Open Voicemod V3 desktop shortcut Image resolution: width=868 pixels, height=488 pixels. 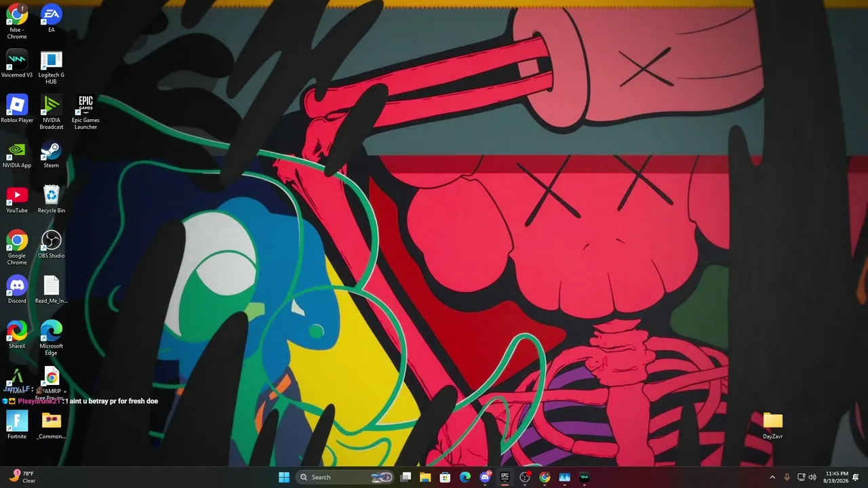(17, 64)
